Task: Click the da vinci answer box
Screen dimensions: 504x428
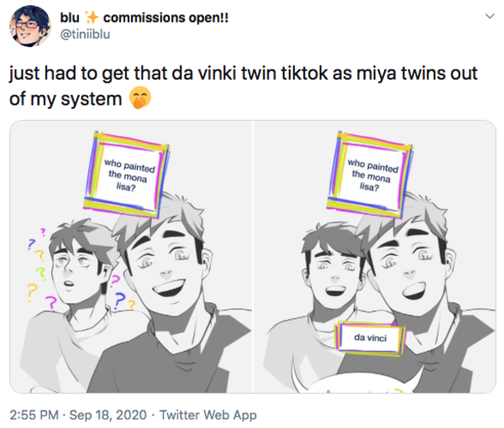Action: (370, 337)
